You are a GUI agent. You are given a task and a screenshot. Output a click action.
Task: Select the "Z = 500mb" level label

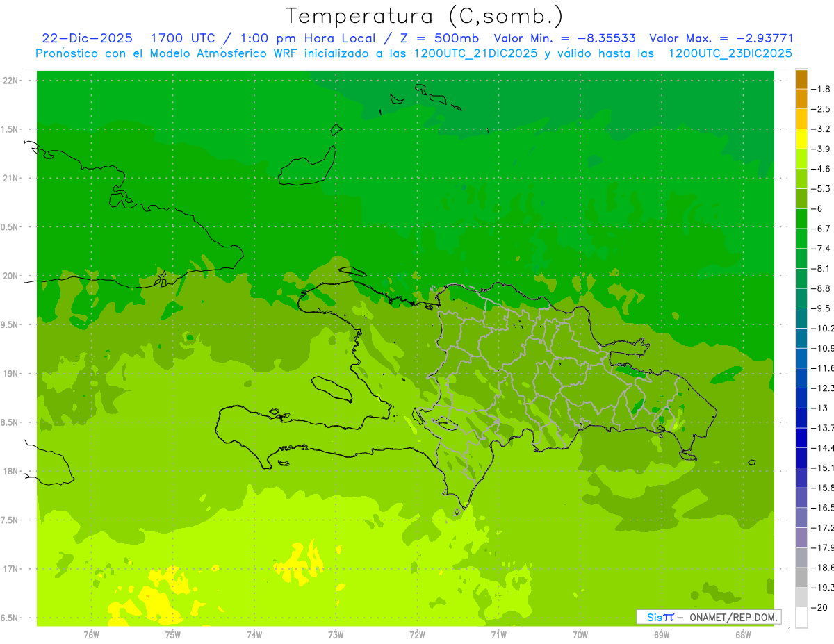[436, 38]
